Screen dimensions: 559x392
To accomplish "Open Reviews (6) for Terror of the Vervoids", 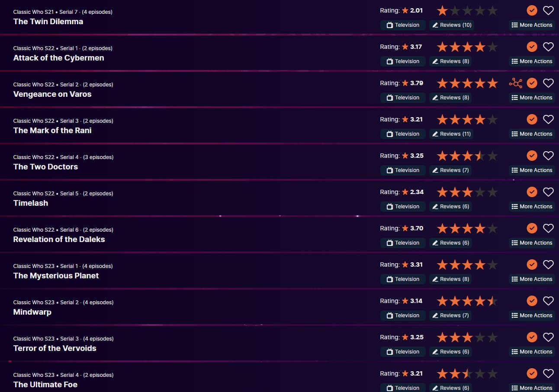I will click(450, 352).
